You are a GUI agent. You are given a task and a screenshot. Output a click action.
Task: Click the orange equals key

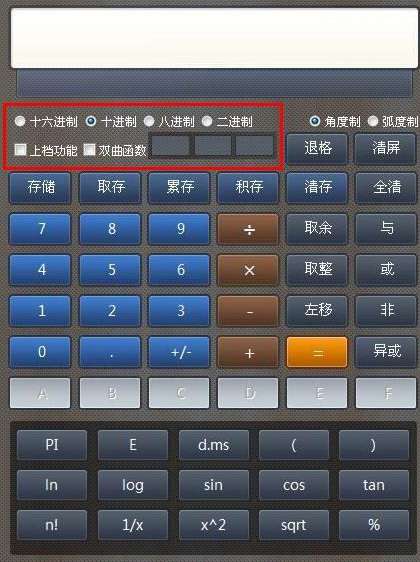(317, 352)
